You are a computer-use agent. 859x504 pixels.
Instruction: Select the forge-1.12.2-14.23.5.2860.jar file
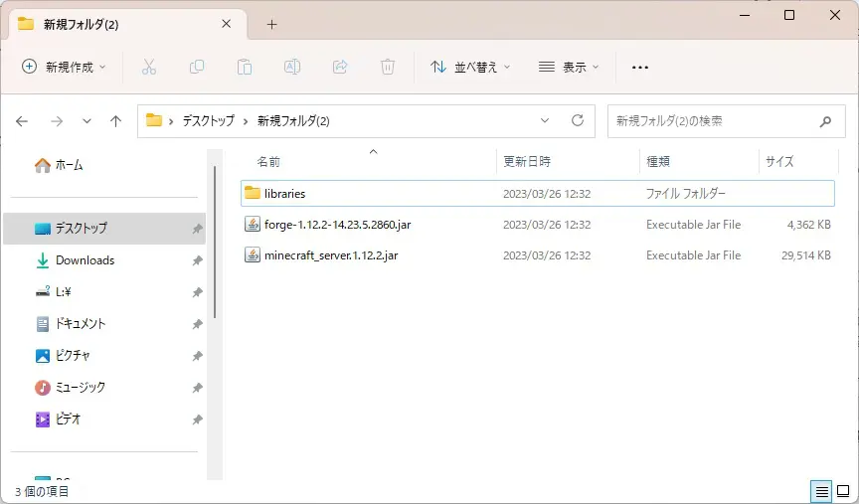337,225
